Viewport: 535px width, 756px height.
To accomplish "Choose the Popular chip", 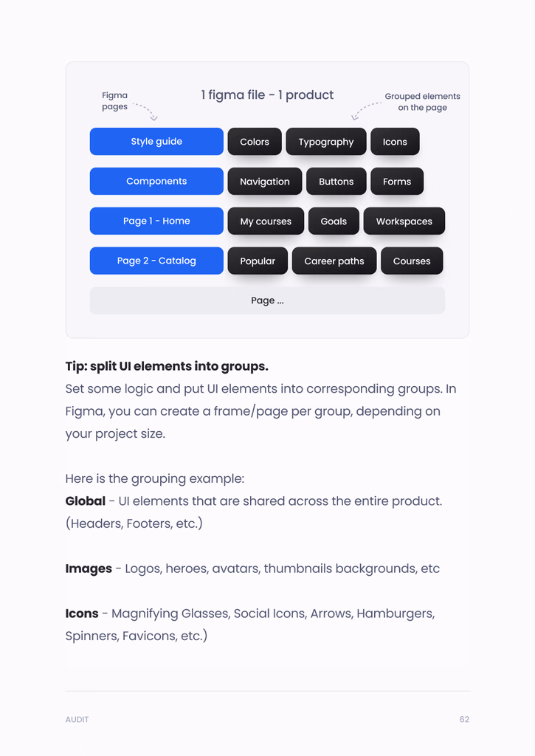I will 258,261.
